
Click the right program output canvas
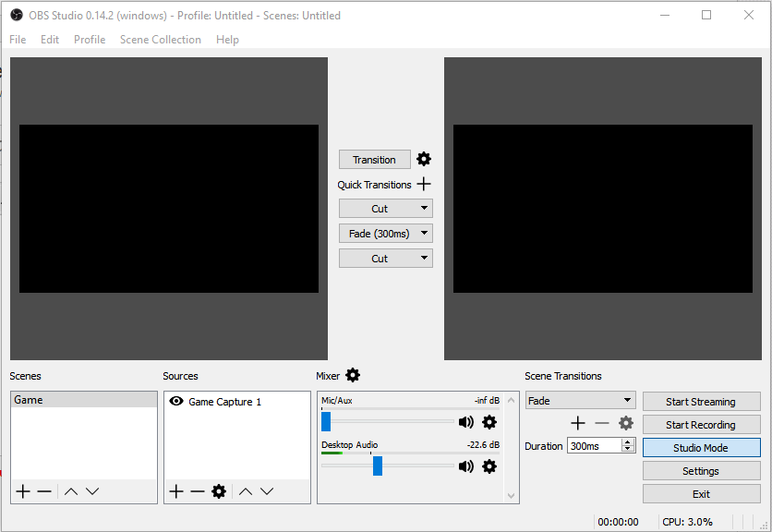[x=603, y=209]
